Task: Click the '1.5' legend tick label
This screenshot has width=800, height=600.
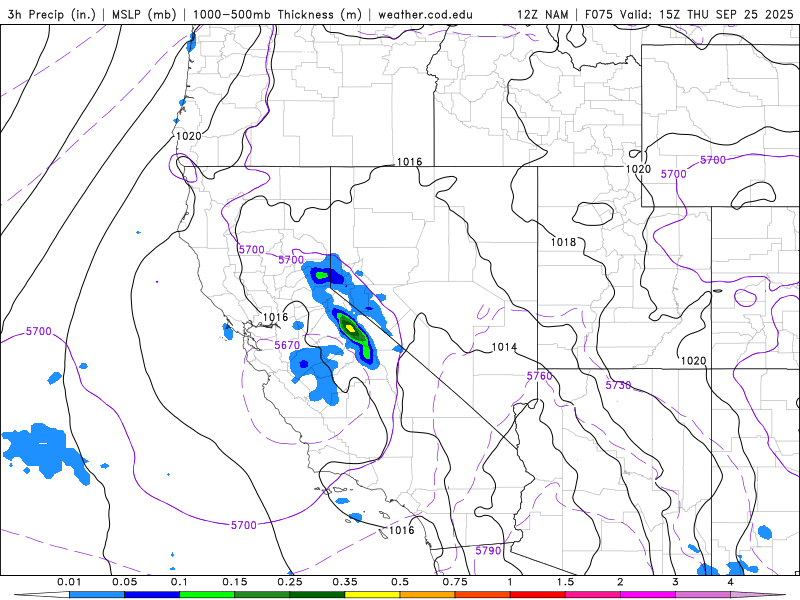Action: coord(565,582)
